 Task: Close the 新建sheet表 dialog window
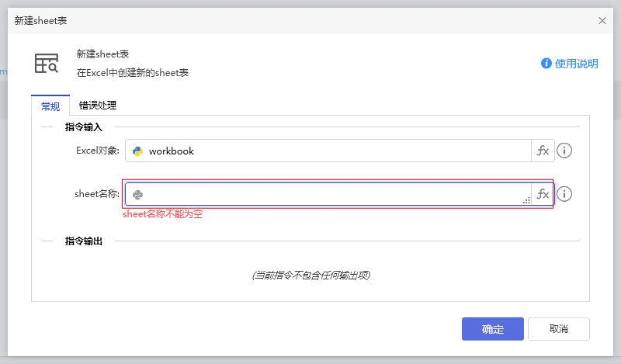(x=602, y=21)
